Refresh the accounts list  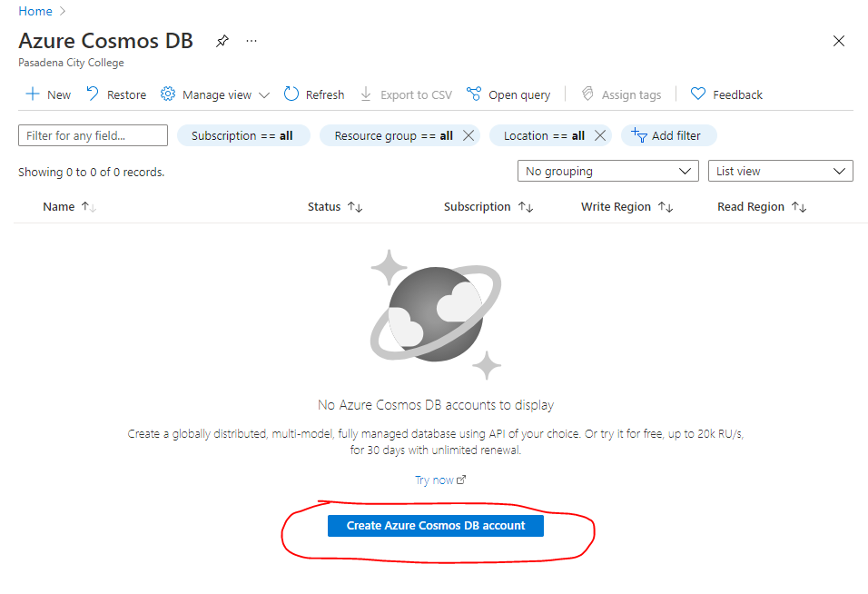(x=314, y=94)
